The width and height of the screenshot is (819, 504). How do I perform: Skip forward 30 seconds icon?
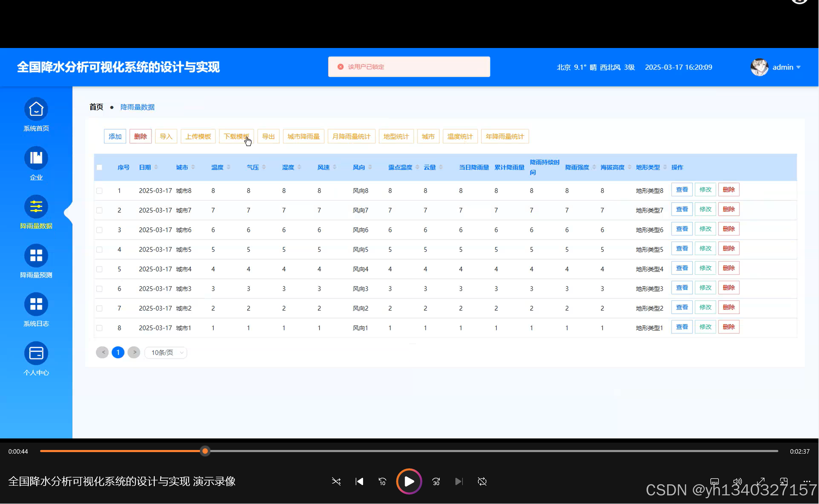click(x=436, y=481)
